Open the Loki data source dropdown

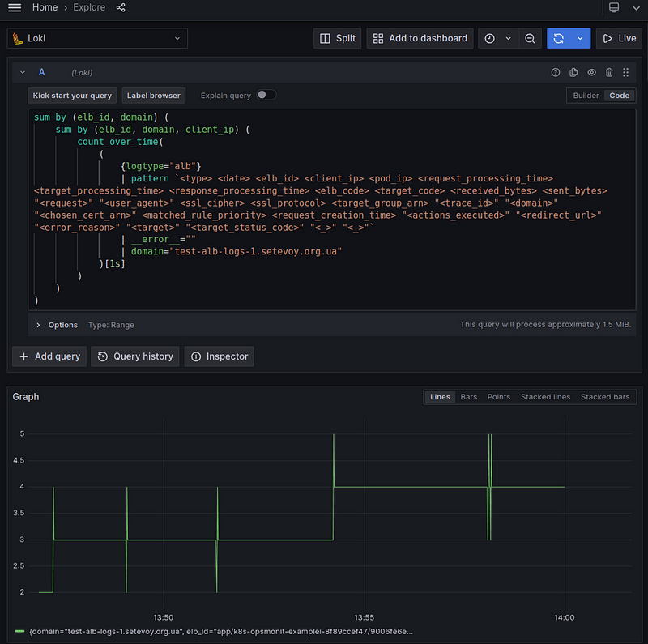97,38
